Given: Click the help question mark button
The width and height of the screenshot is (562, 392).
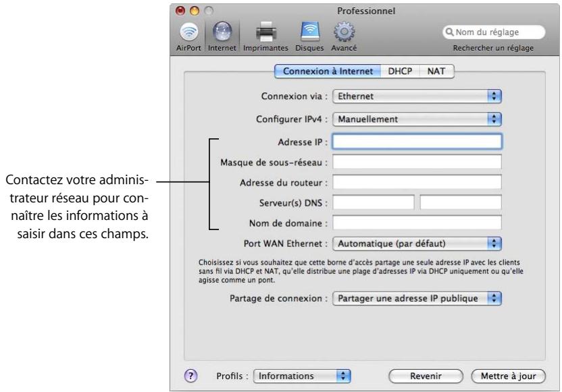Looking at the screenshot, I should (190, 376).
